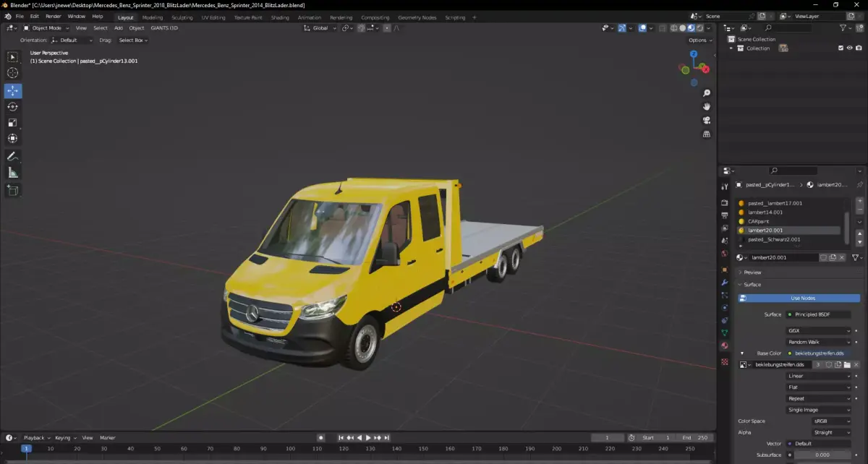
Task: Jump to timeline start frame
Action: (341, 438)
